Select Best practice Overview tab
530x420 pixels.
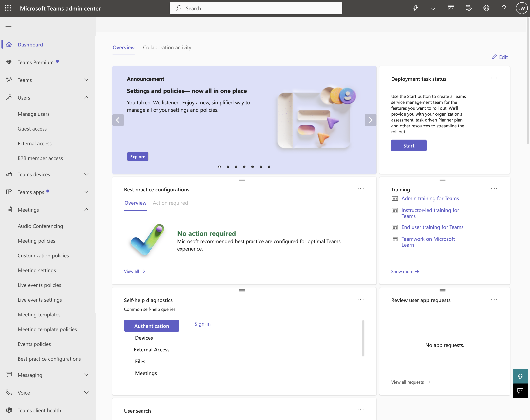coord(135,203)
